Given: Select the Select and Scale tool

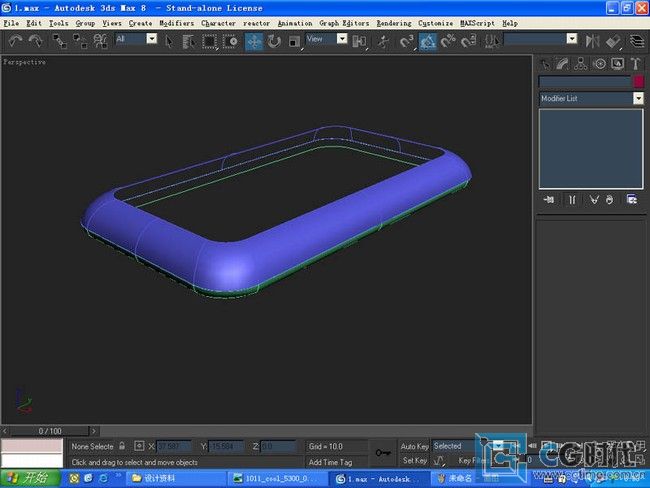Looking at the screenshot, I should click(x=294, y=41).
